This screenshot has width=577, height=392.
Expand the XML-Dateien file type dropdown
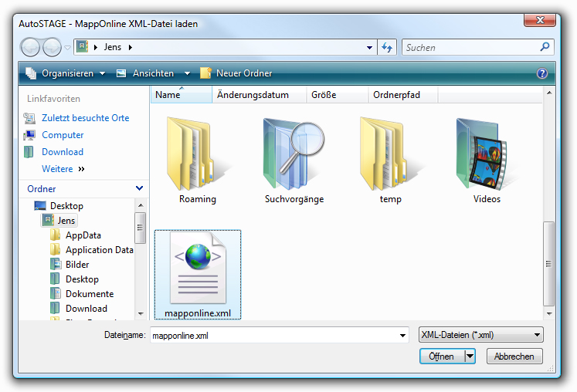click(536, 335)
